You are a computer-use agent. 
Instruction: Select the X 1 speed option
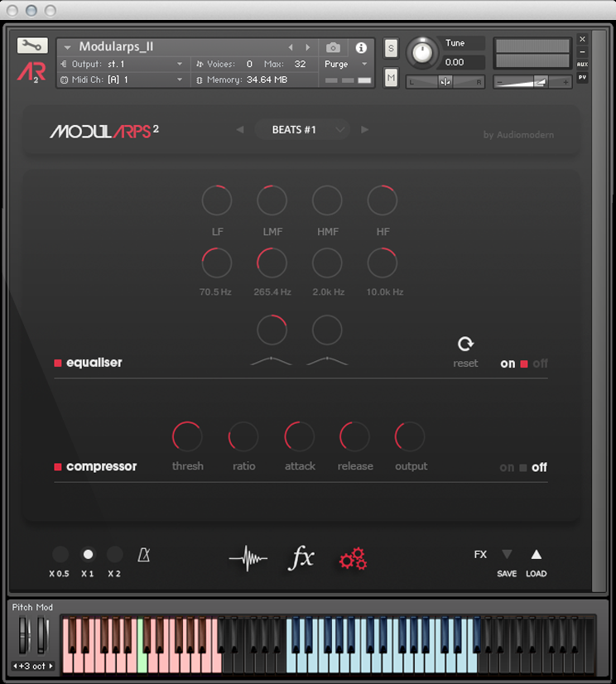click(x=88, y=555)
